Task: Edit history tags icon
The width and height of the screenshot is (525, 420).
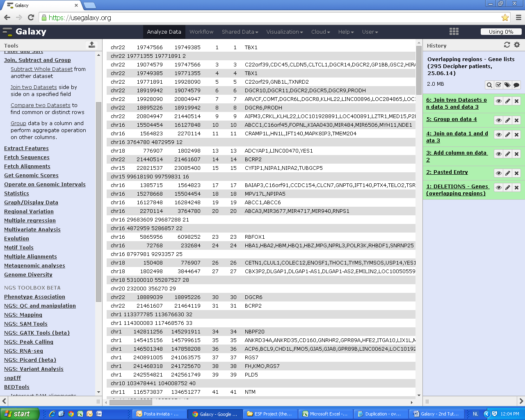Action: coord(507,85)
